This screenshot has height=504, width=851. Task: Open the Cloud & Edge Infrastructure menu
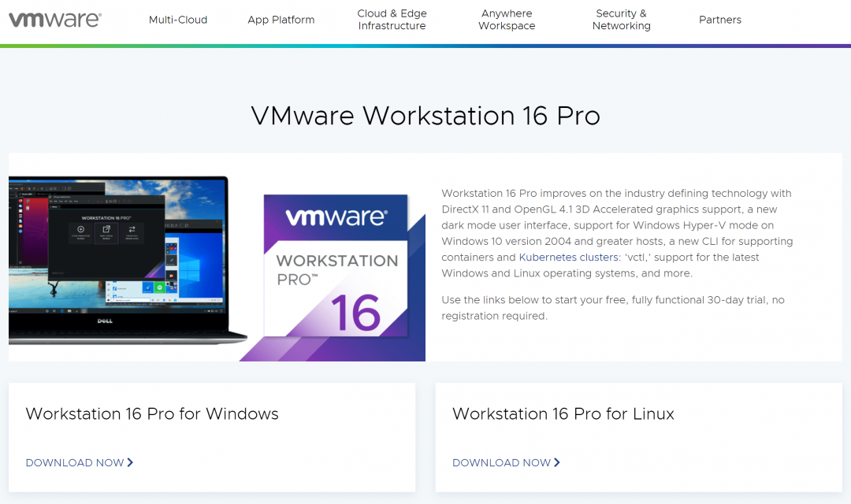[x=392, y=20]
